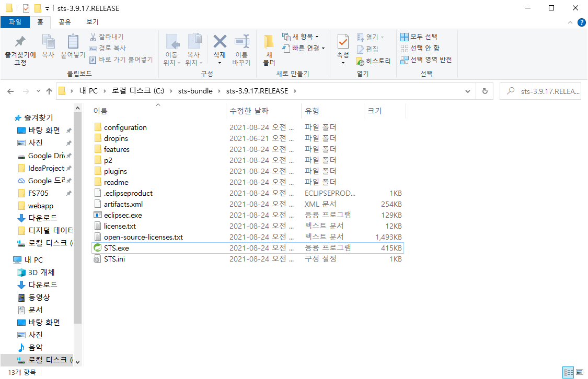Click 모두 선택 (Select all)
588x379 pixels.
click(419, 37)
